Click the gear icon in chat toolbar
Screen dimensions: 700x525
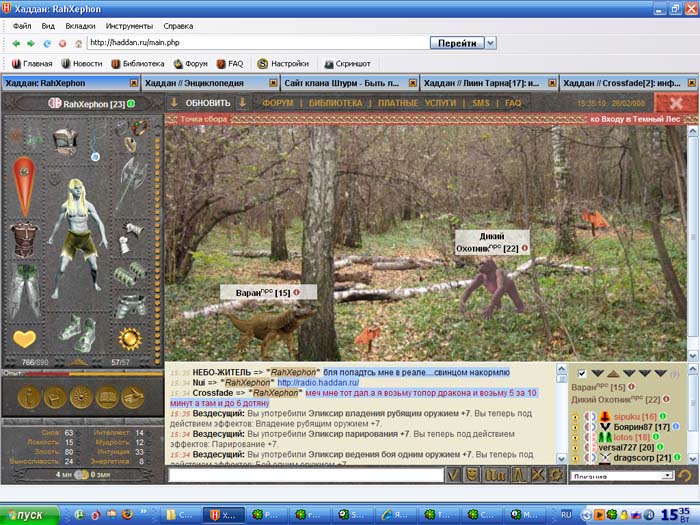click(555, 474)
